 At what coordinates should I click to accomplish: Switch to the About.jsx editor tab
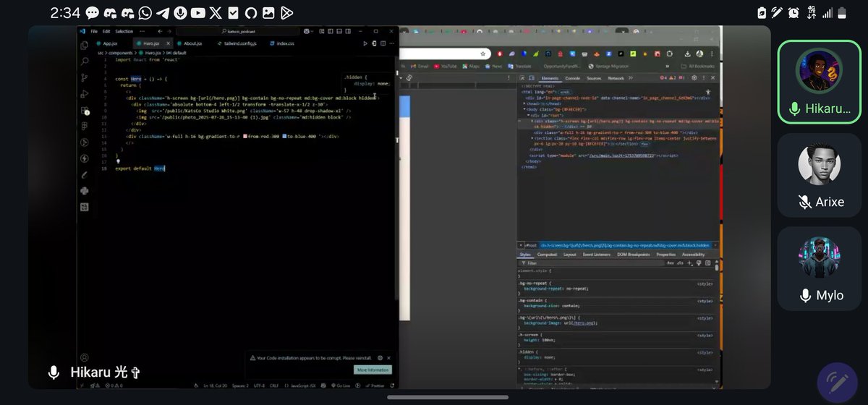point(190,43)
